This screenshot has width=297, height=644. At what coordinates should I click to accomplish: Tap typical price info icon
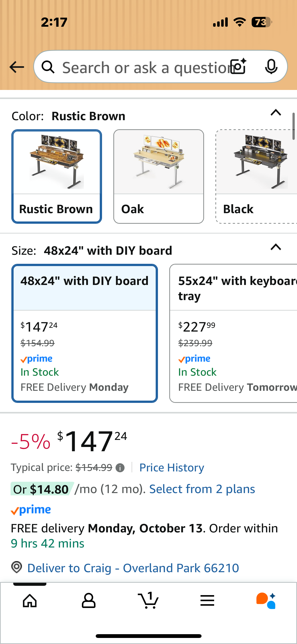click(120, 468)
